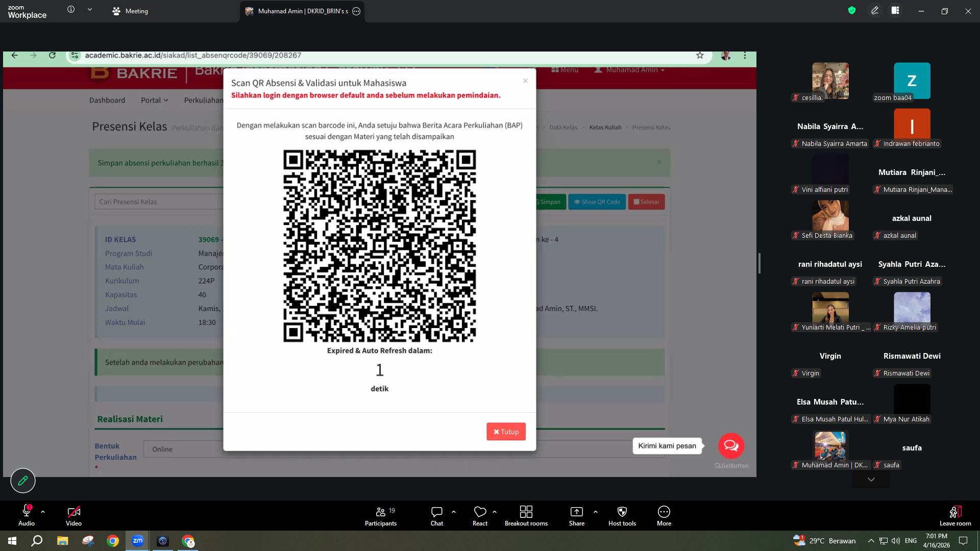Viewport: 980px width, 551px height.
Task: Expand reaction options arrow beside React
Action: [495, 511]
